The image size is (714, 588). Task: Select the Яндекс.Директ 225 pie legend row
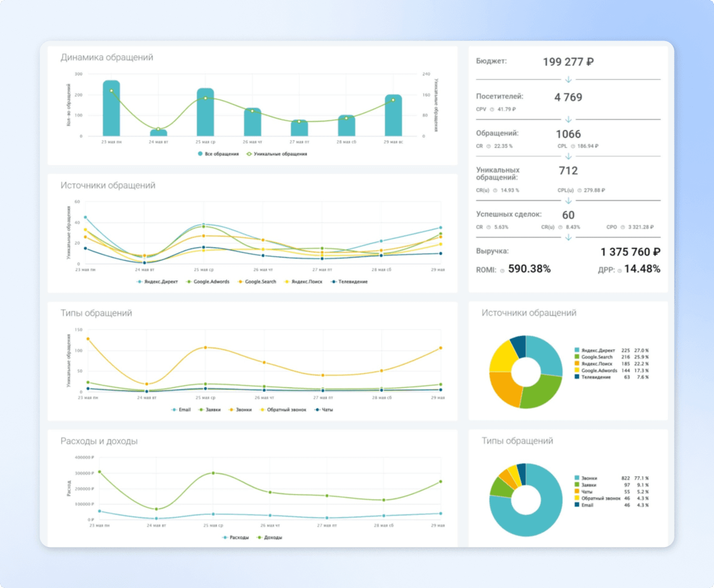coord(611,351)
